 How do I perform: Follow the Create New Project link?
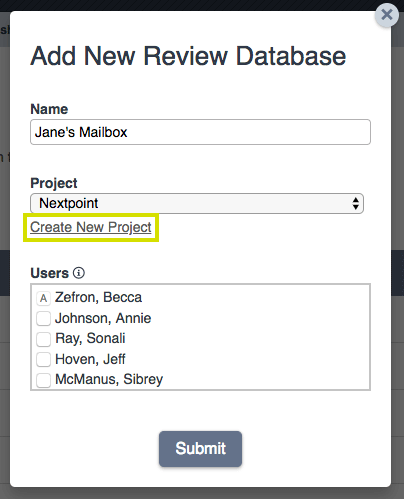[x=91, y=227]
